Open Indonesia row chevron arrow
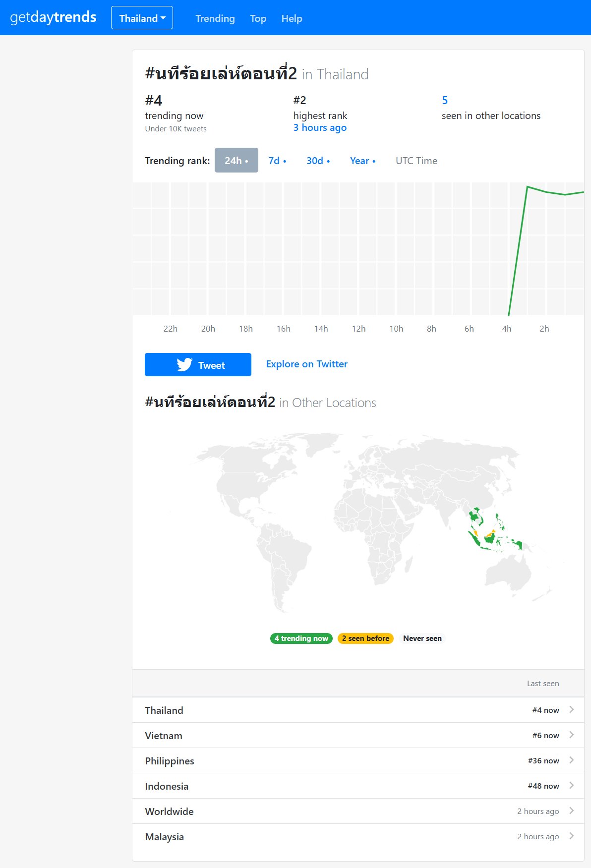The image size is (591, 868). [572, 786]
